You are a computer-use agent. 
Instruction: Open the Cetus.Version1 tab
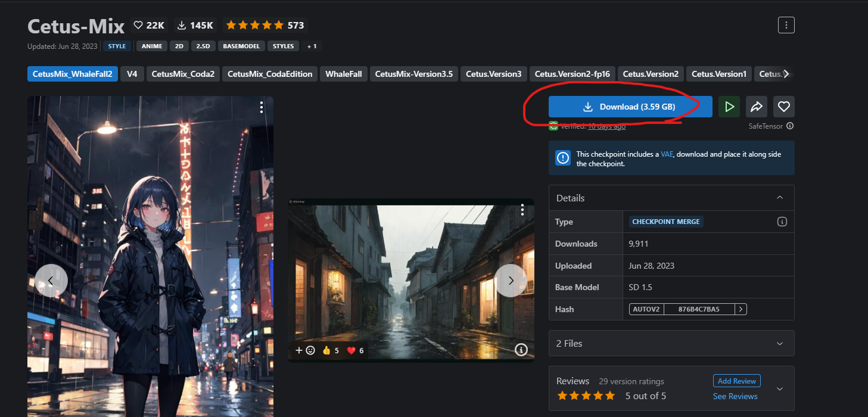coord(718,74)
